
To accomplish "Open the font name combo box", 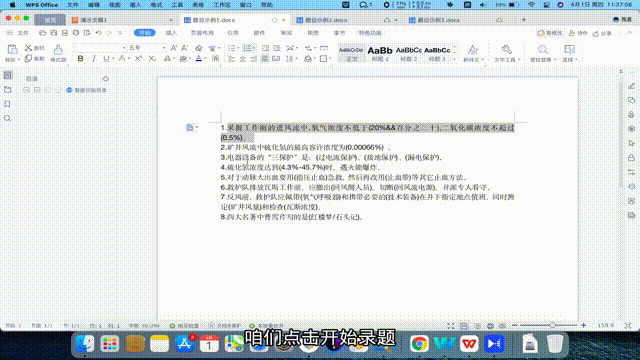I will (x=100, y=48).
